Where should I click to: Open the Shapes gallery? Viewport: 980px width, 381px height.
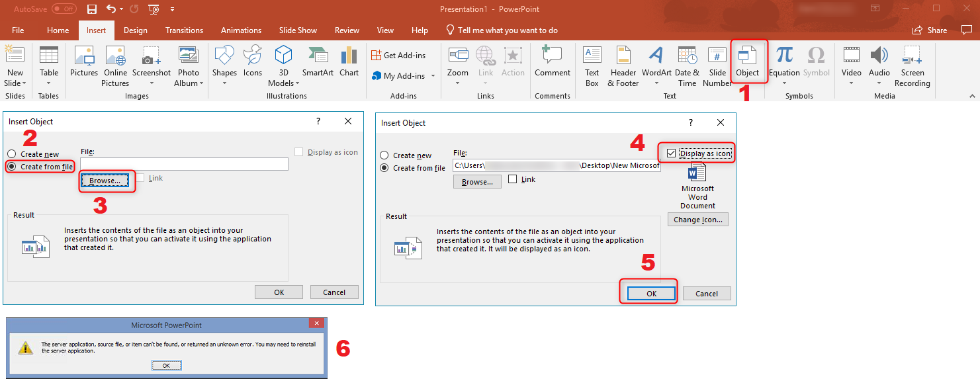coord(224,65)
